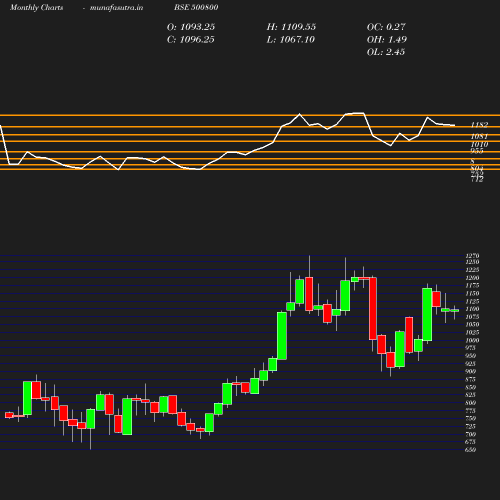The image size is (500, 500).
Task: Click the '775' price axis label
Action: 471,411
